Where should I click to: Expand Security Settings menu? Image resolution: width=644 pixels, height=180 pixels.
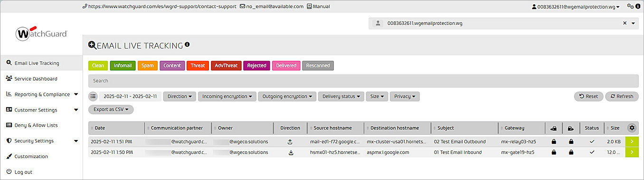click(x=42, y=141)
